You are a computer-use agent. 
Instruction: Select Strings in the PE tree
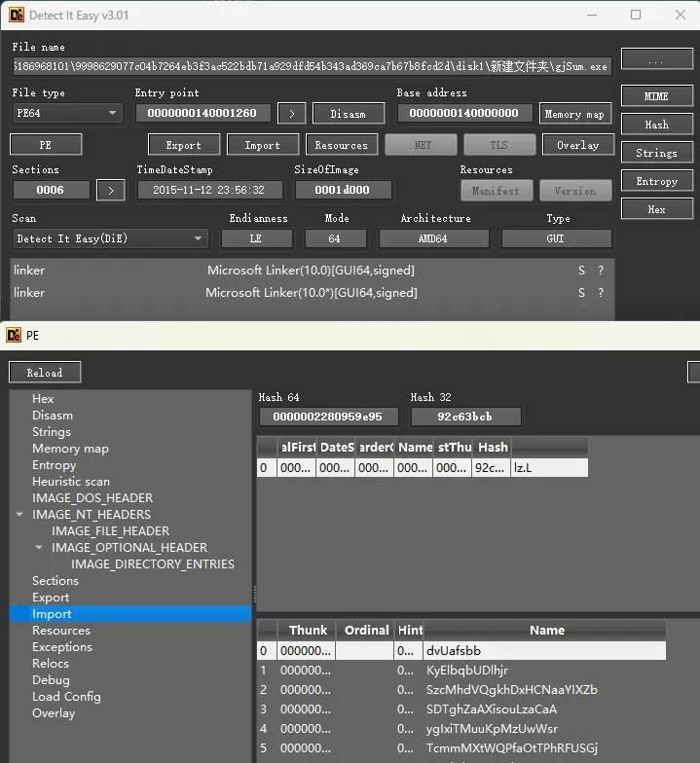pyautogui.click(x=52, y=432)
